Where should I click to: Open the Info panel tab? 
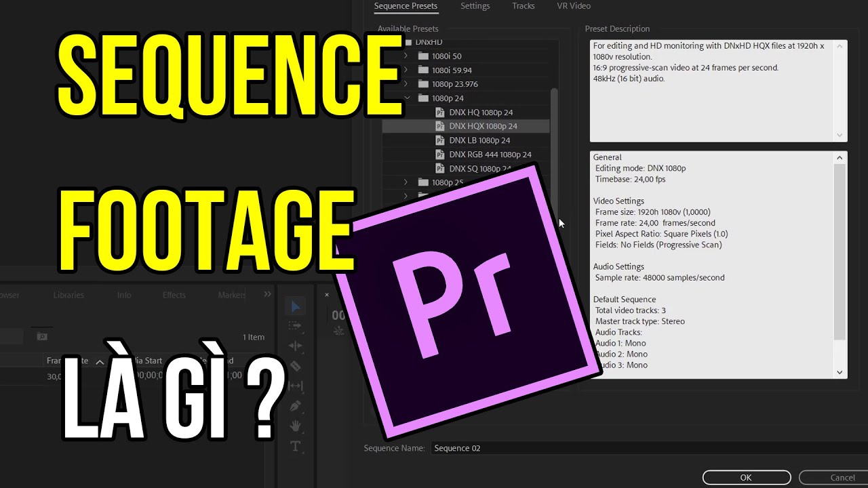(124, 295)
